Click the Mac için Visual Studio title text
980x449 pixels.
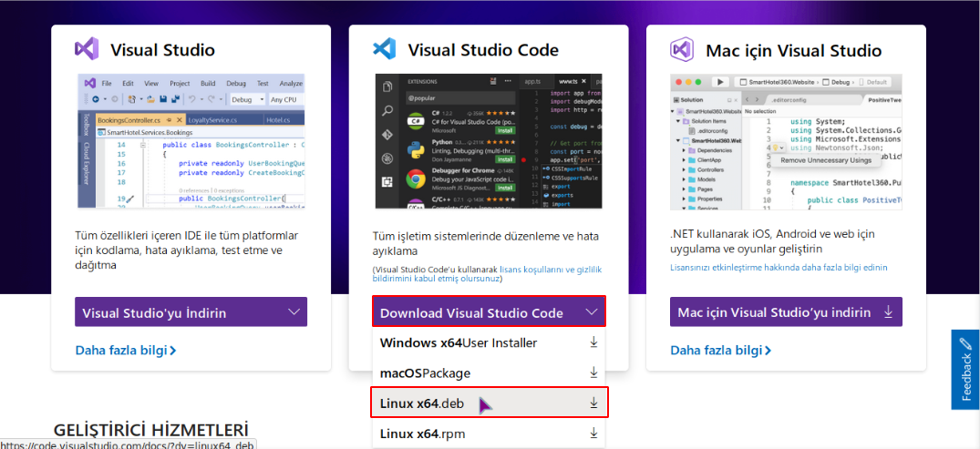pyautogui.click(x=793, y=50)
